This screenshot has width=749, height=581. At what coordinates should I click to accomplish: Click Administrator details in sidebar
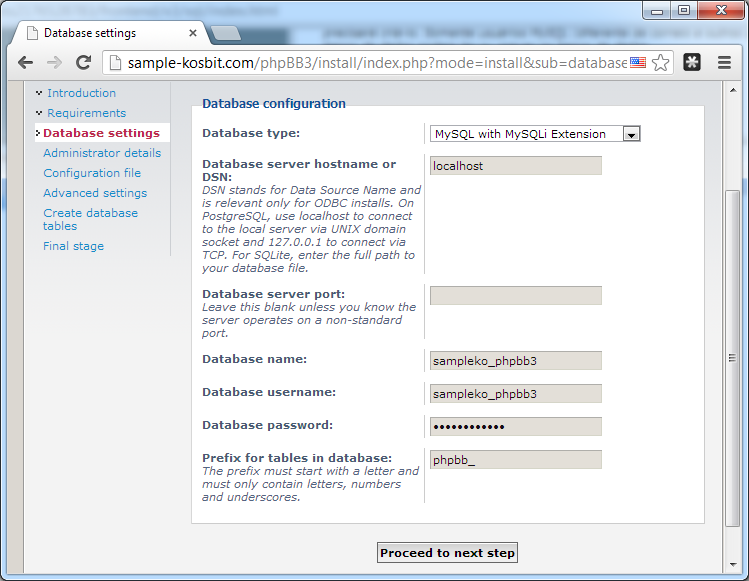click(102, 153)
